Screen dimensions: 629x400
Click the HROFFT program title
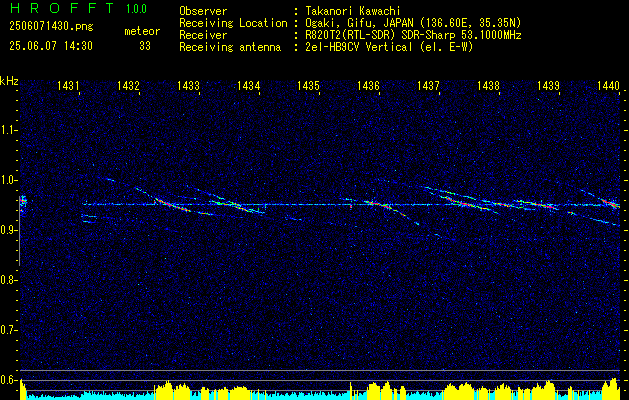coord(62,8)
